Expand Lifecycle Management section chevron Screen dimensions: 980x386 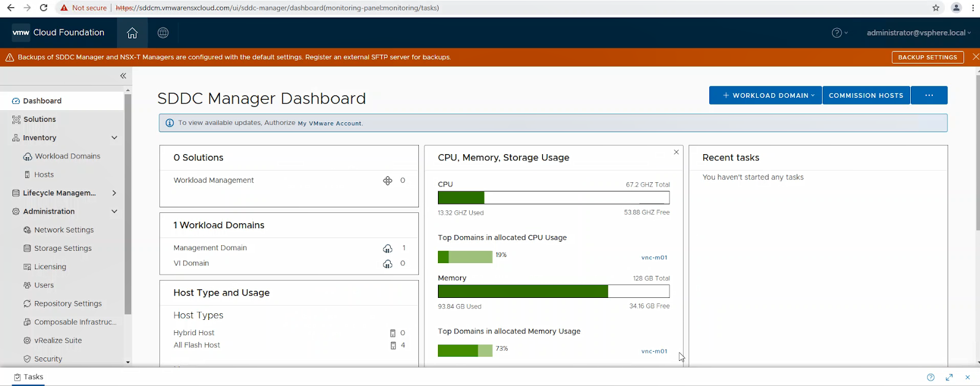point(115,193)
